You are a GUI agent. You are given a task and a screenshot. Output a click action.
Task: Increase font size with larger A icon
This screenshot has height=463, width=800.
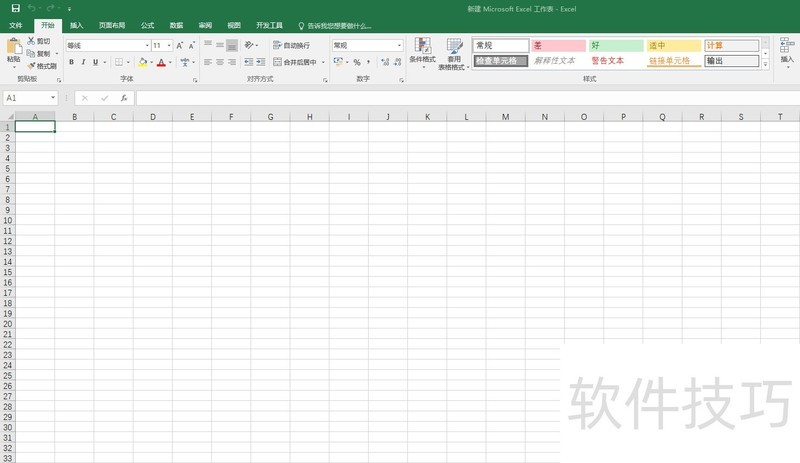point(180,45)
